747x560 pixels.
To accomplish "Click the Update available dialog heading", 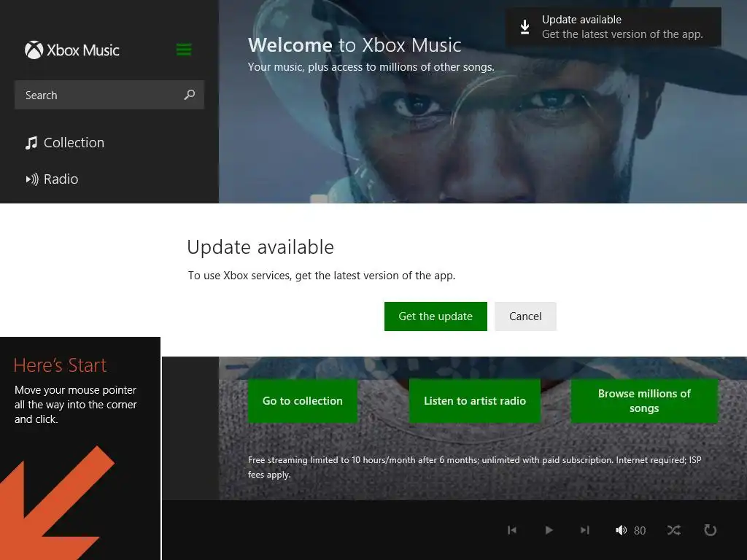I will click(x=260, y=247).
